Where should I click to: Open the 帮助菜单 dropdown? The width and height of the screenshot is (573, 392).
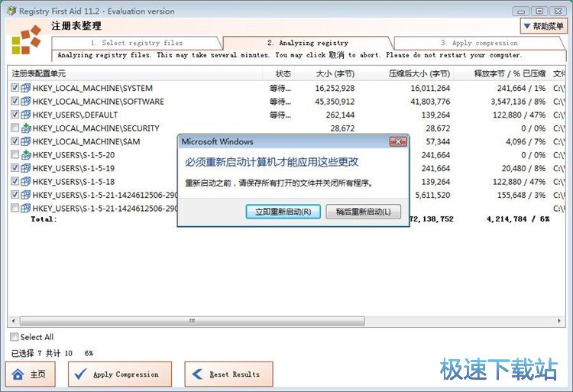click(x=544, y=26)
